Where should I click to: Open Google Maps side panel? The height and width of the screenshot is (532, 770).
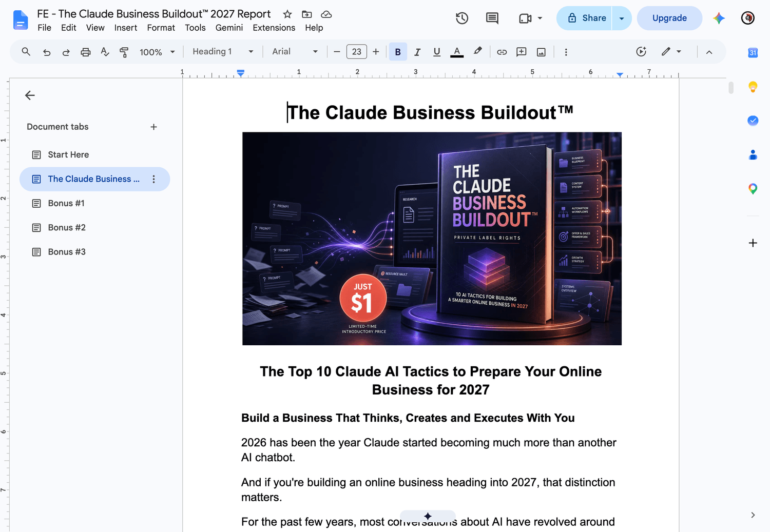[753, 189]
